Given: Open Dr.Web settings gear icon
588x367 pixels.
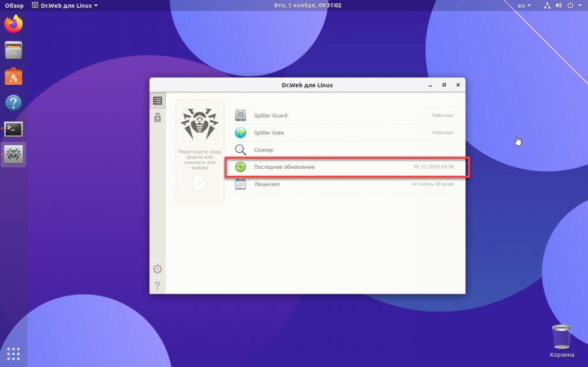Looking at the screenshot, I should click(158, 269).
